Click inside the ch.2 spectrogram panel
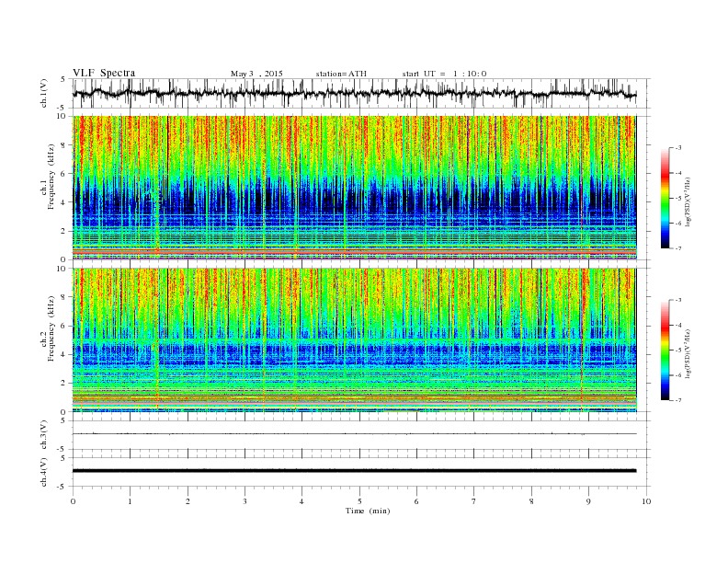 [354, 340]
